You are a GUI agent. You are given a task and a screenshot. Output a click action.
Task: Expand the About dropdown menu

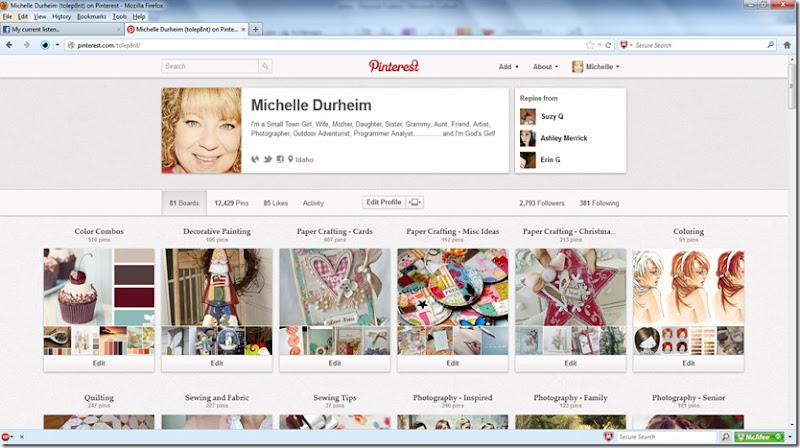click(545, 67)
